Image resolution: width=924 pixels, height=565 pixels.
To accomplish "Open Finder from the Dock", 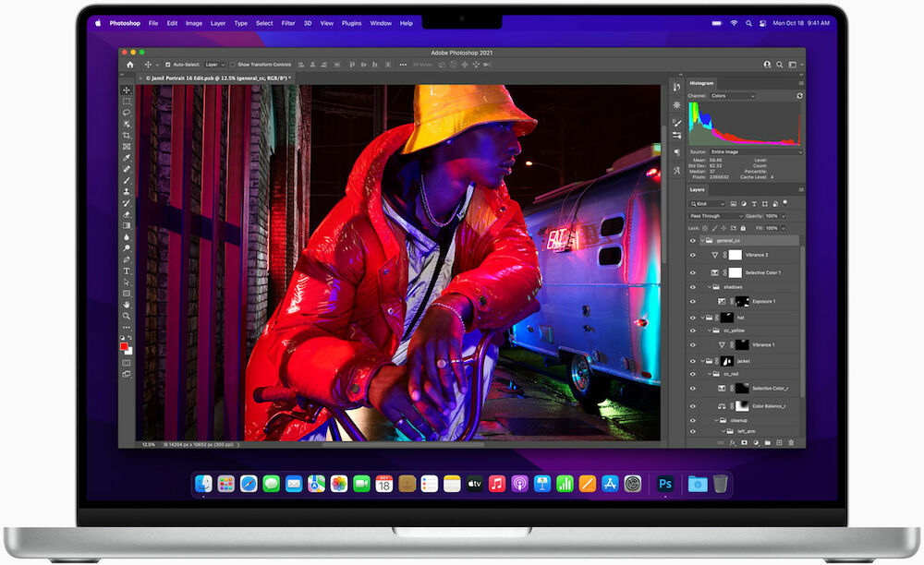I will (x=203, y=484).
